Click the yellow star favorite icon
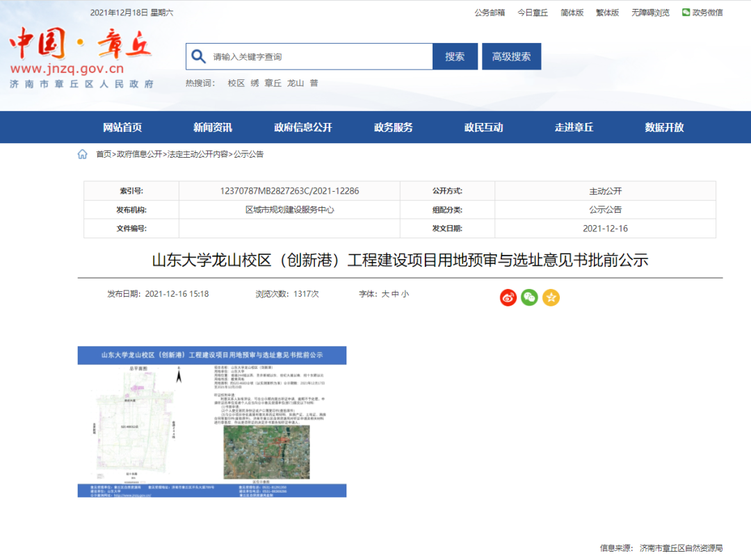751x560 pixels. pos(551,297)
